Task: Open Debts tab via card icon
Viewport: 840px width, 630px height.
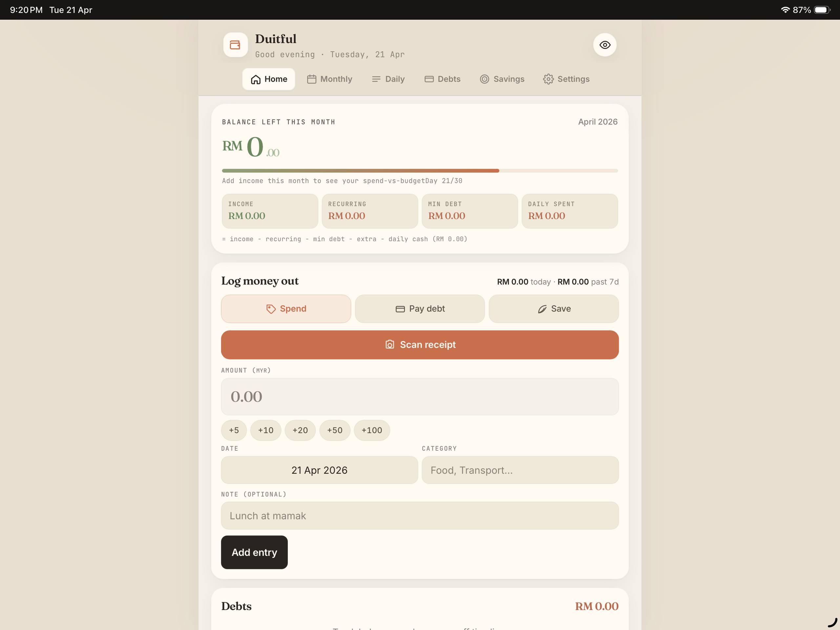Action: click(x=429, y=79)
